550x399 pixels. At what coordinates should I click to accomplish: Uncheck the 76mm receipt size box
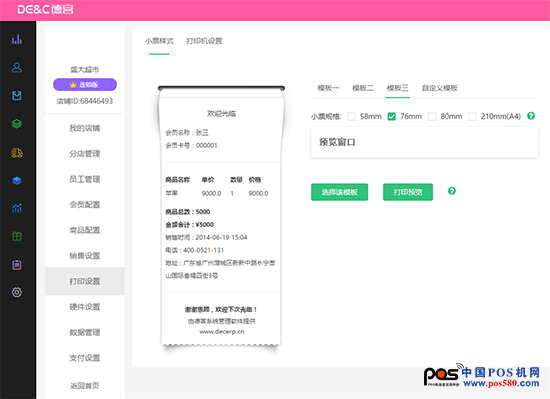[391, 116]
